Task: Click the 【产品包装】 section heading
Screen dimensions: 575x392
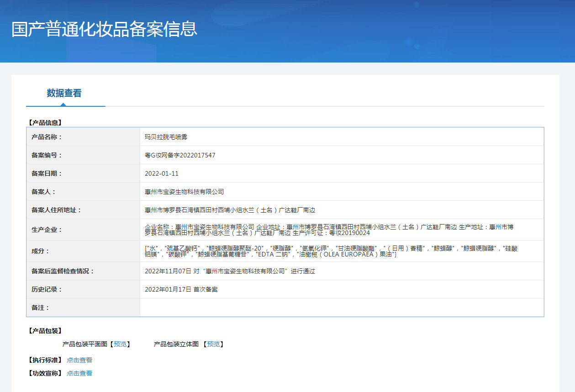Action: point(44,331)
